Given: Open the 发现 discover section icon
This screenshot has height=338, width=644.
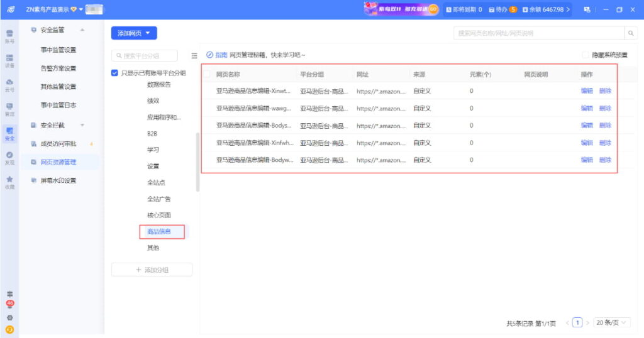Looking at the screenshot, I should [x=9, y=158].
